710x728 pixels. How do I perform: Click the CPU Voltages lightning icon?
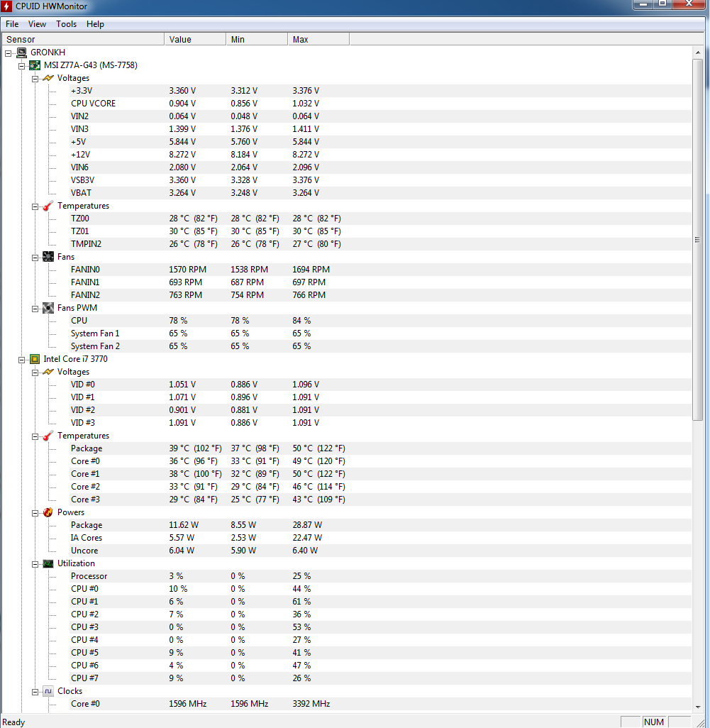tap(48, 372)
